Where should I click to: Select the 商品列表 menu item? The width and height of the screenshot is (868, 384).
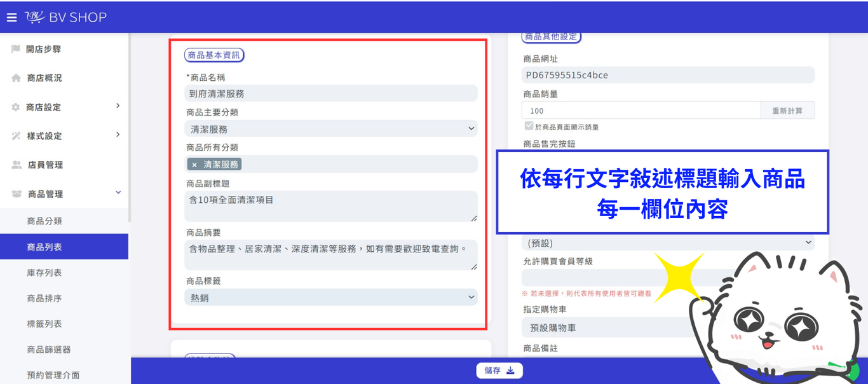[64, 247]
